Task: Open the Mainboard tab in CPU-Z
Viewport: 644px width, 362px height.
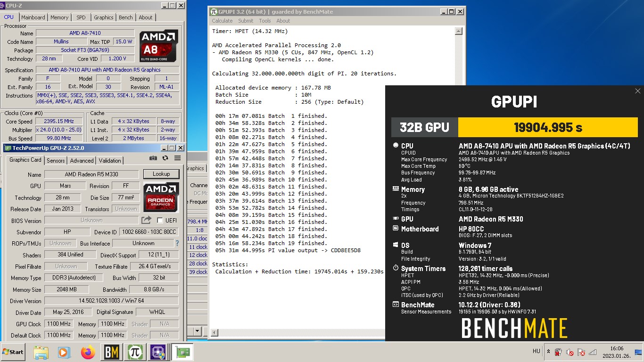Action: tap(33, 17)
